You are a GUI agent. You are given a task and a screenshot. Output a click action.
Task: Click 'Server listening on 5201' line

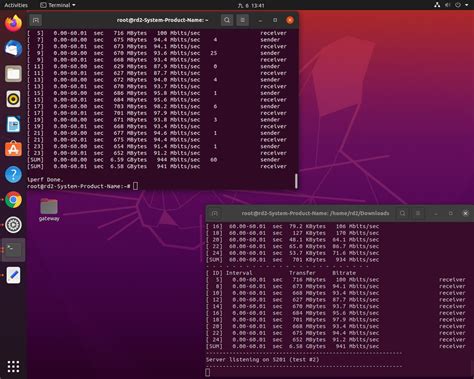coord(262,360)
